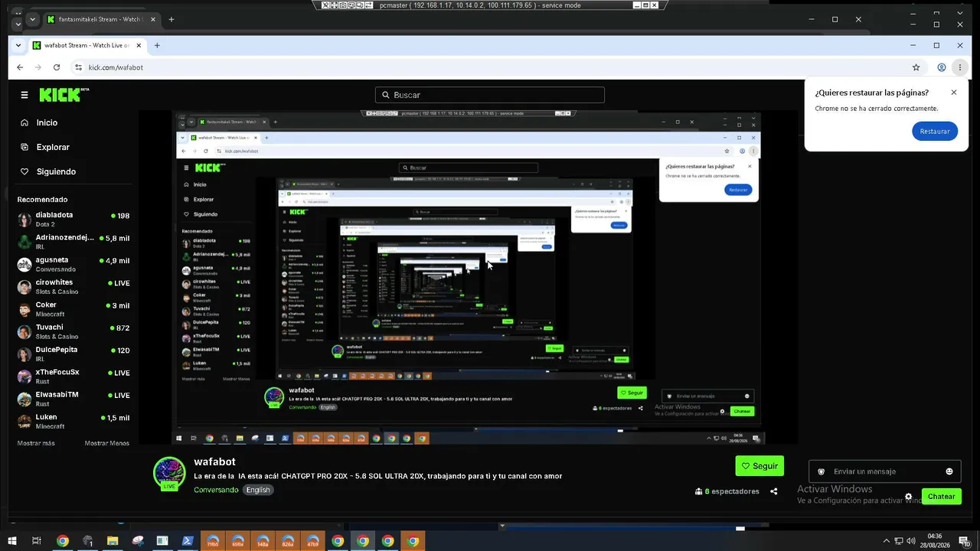Share the stream via share icon

tap(774, 491)
